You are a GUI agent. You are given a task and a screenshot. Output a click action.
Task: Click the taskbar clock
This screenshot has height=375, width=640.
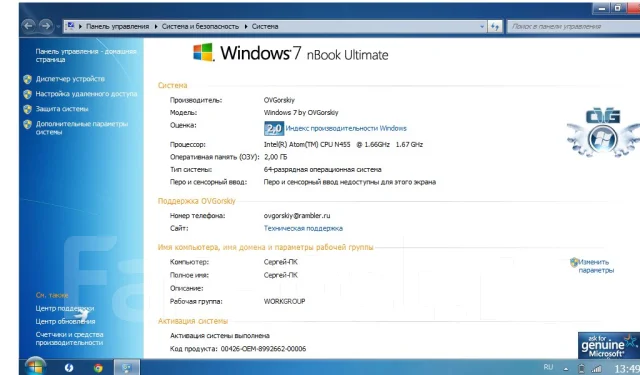tap(627, 369)
